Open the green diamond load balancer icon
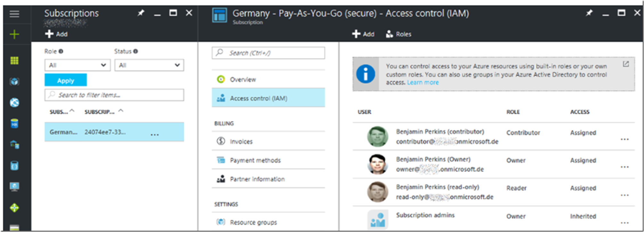 tap(14, 208)
